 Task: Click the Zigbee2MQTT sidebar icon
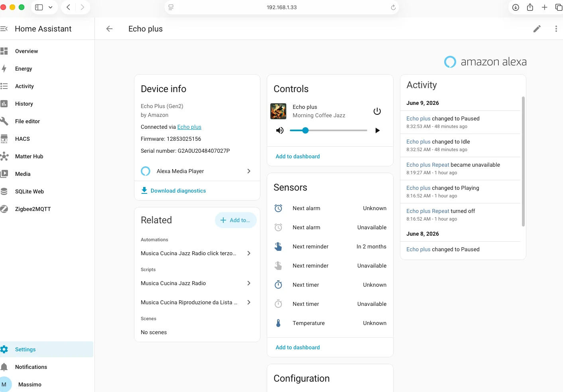tap(4, 209)
